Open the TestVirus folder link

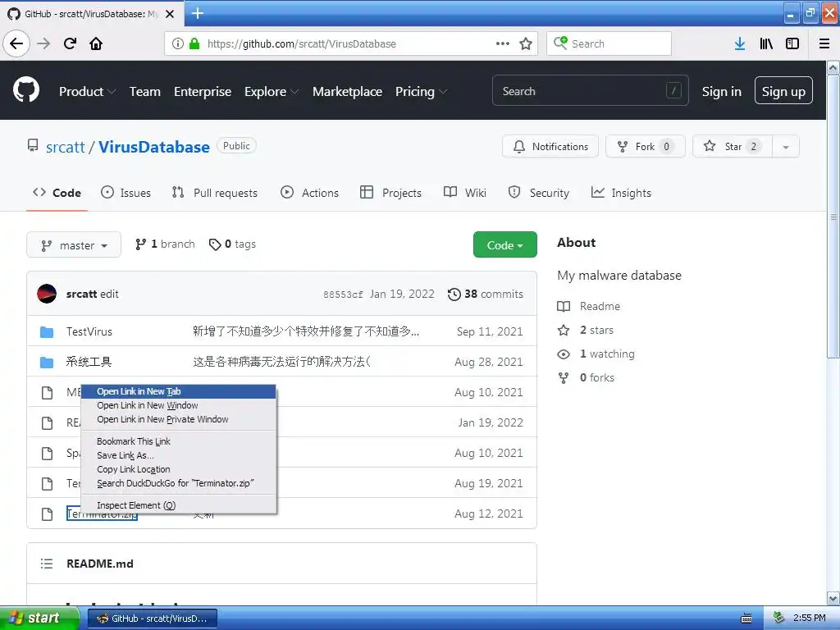click(89, 331)
